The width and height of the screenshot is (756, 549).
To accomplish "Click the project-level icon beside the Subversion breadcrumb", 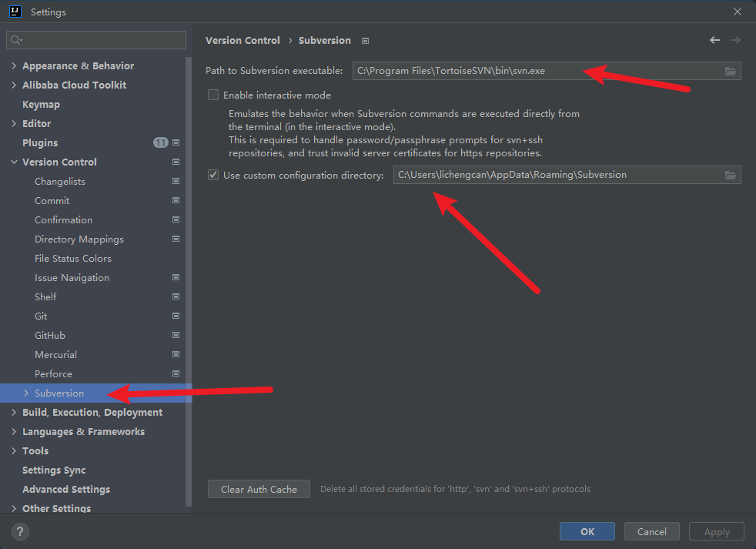I will [366, 41].
